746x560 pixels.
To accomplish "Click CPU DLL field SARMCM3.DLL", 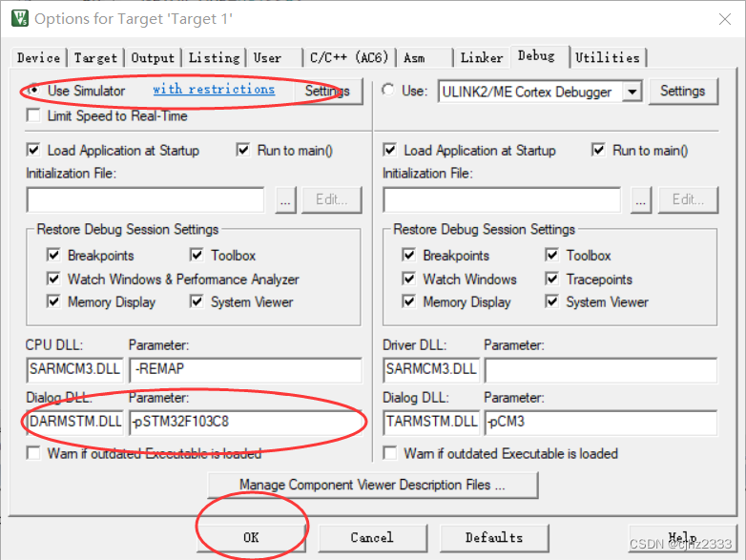I will pos(74,370).
